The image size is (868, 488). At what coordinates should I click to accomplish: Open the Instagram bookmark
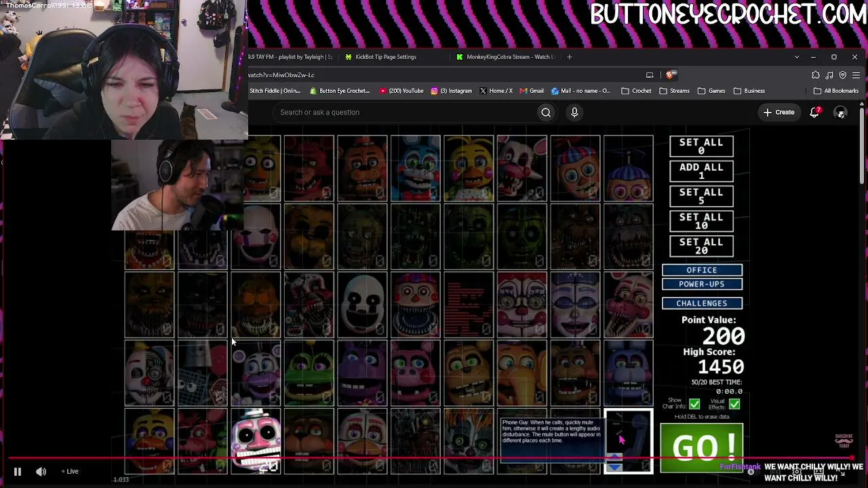[451, 91]
